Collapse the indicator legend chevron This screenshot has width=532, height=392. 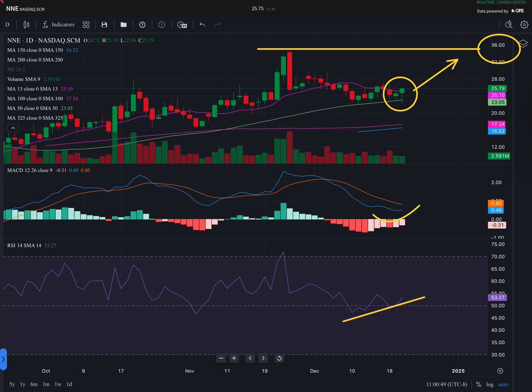coord(13,128)
